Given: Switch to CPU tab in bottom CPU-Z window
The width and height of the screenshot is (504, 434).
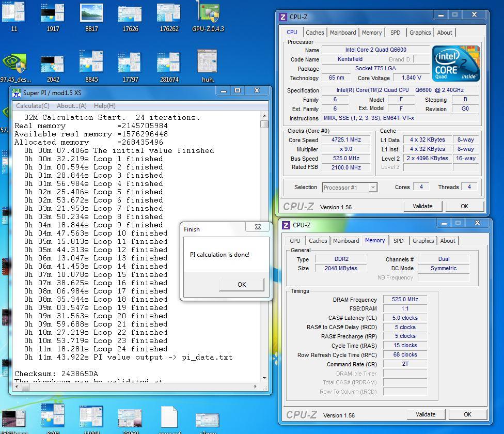Looking at the screenshot, I should (x=295, y=241).
